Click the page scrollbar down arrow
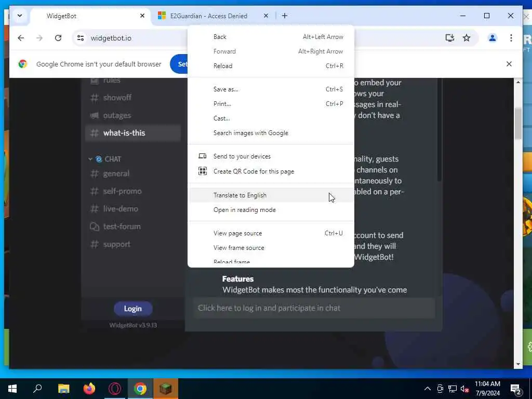The height and width of the screenshot is (399, 532). [518, 364]
